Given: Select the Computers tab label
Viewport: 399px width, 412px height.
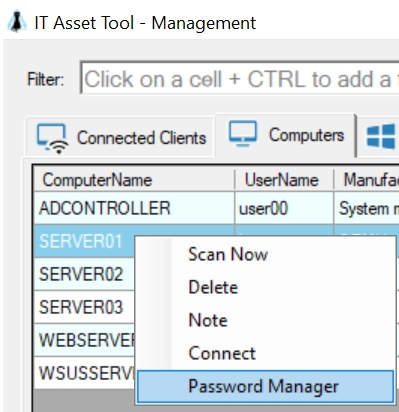Looking at the screenshot, I should (x=306, y=135).
